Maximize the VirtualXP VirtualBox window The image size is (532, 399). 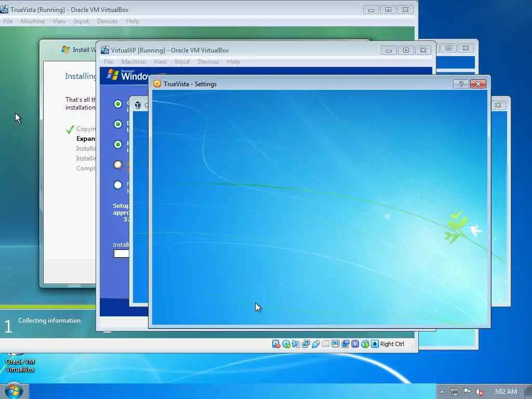tap(406, 50)
